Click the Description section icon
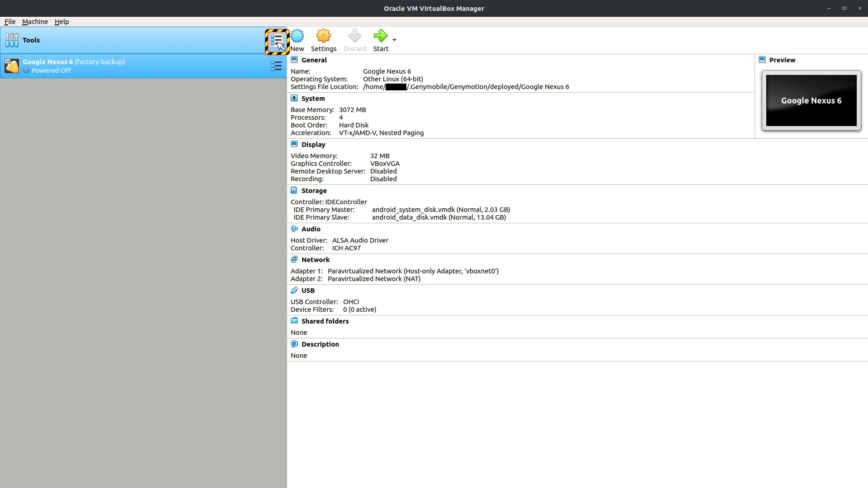This screenshot has width=868, height=488. (294, 344)
